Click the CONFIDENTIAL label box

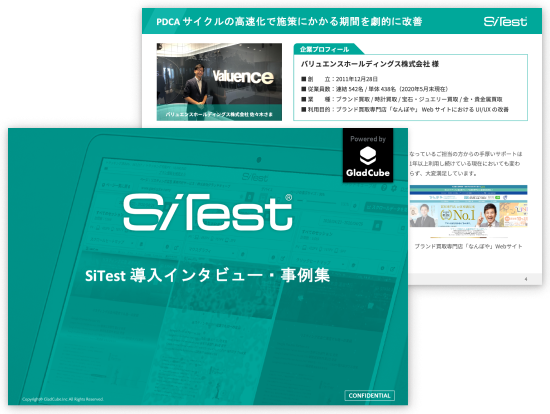coord(369,395)
